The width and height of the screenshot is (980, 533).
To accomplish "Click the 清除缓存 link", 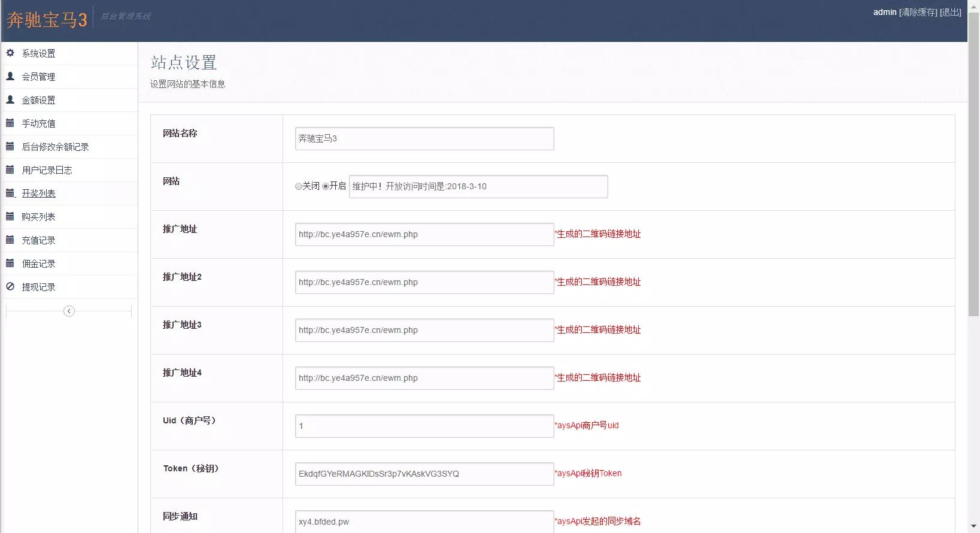I will point(918,12).
